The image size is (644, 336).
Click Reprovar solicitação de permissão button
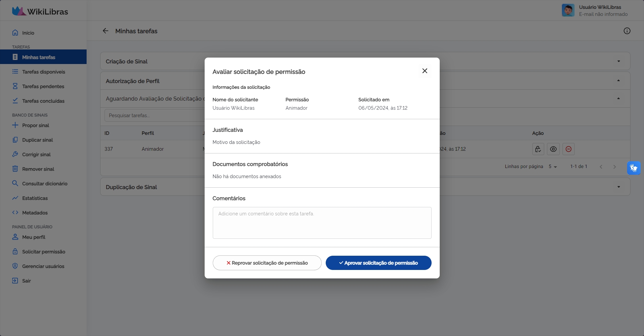coord(267,263)
